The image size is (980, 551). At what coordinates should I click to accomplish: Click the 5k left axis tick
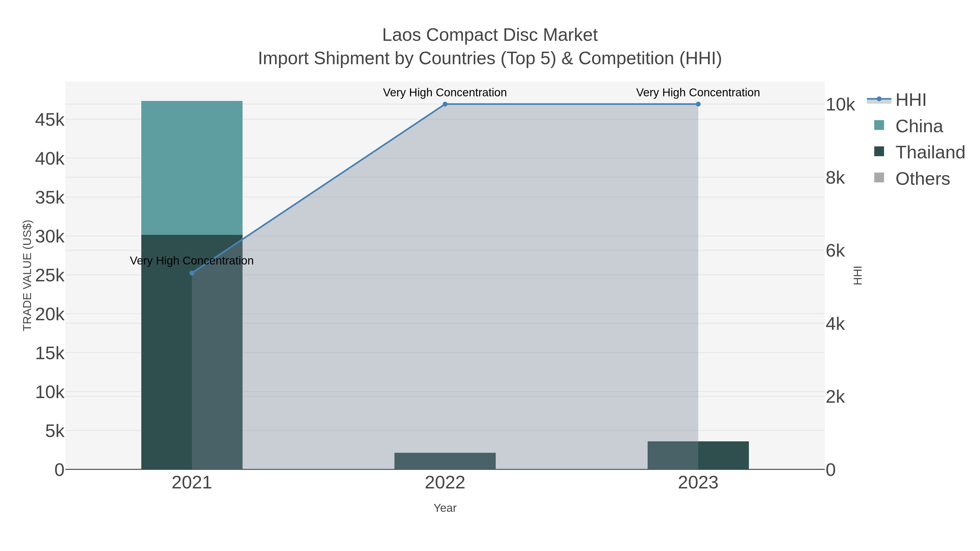click(55, 431)
